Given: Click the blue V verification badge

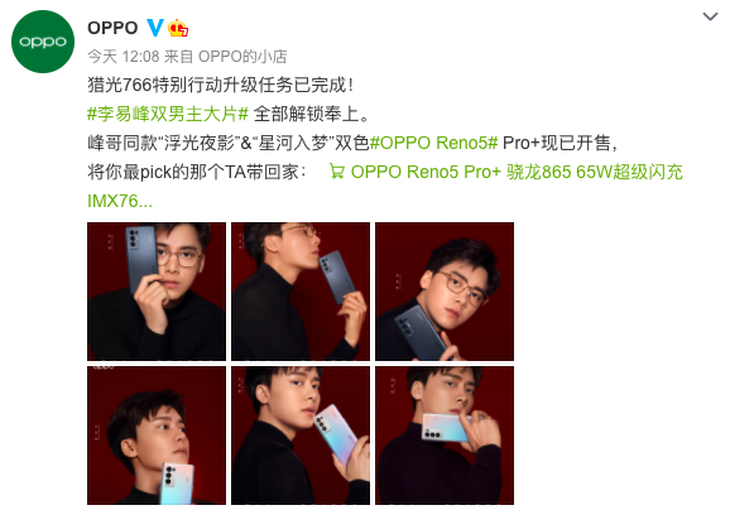Looking at the screenshot, I should pyautogui.click(x=155, y=28).
